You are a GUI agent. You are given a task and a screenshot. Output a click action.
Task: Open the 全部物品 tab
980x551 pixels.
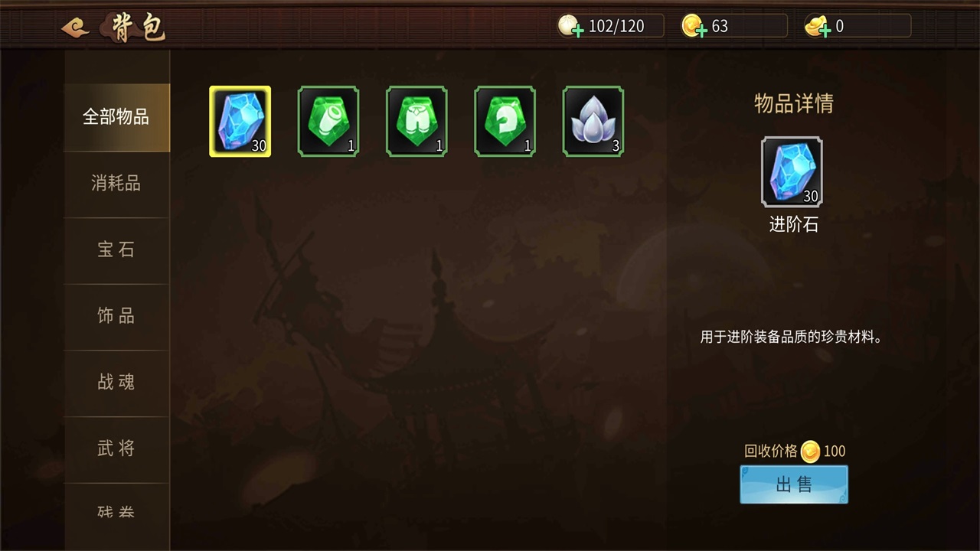(116, 117)
